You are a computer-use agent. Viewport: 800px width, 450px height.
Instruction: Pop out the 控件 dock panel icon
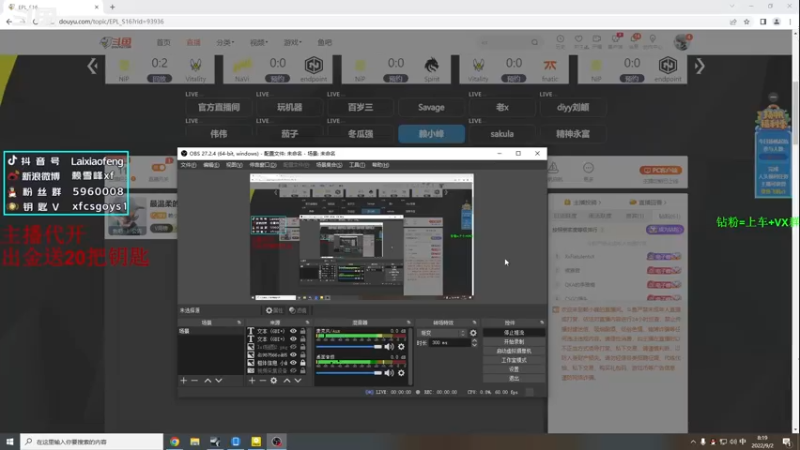point(542,322)
